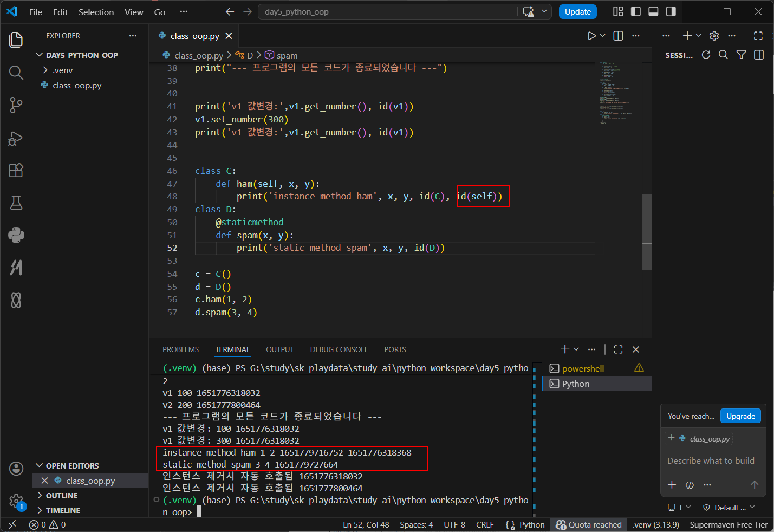774x532 pixels.
Task: Open the Selection menu
Action: (x=96, y=12)
